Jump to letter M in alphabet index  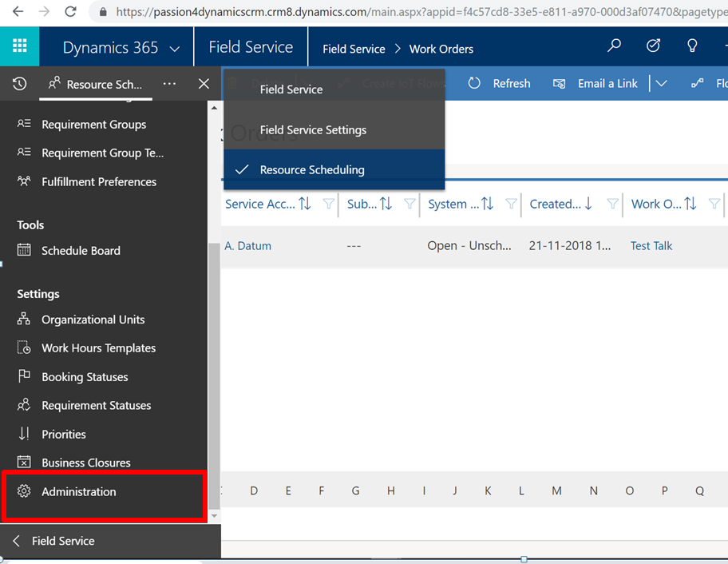(556, 491)
